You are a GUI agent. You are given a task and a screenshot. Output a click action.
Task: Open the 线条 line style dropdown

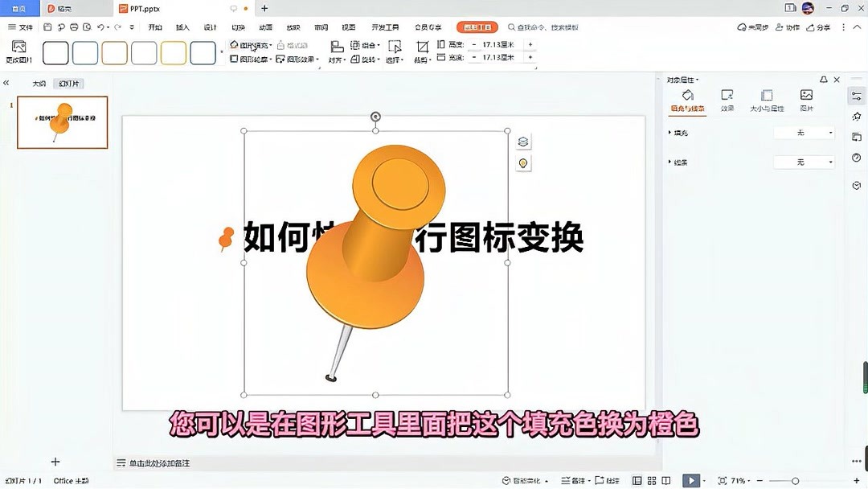tap(804, 162)
